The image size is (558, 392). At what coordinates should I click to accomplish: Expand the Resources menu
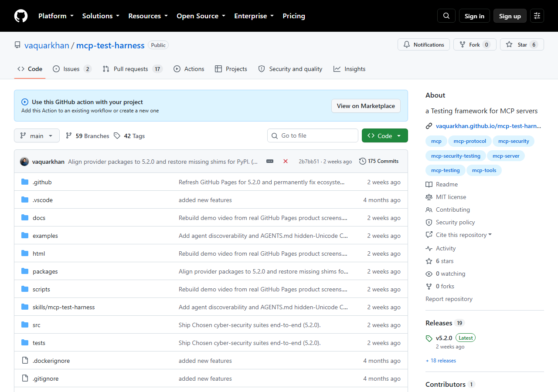148,16
